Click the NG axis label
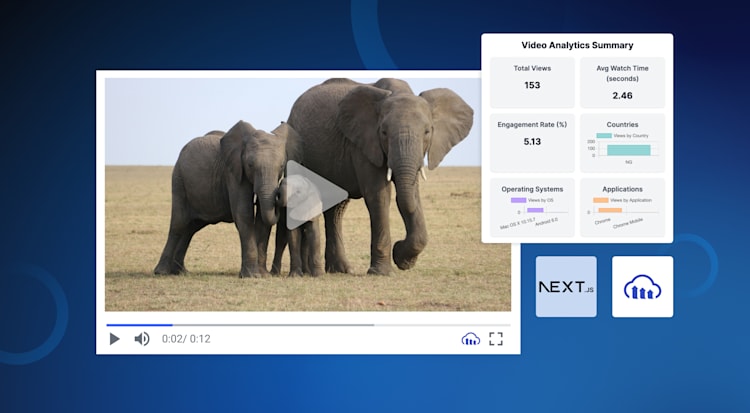Screen dimensions: 750x413 (629, 162)
